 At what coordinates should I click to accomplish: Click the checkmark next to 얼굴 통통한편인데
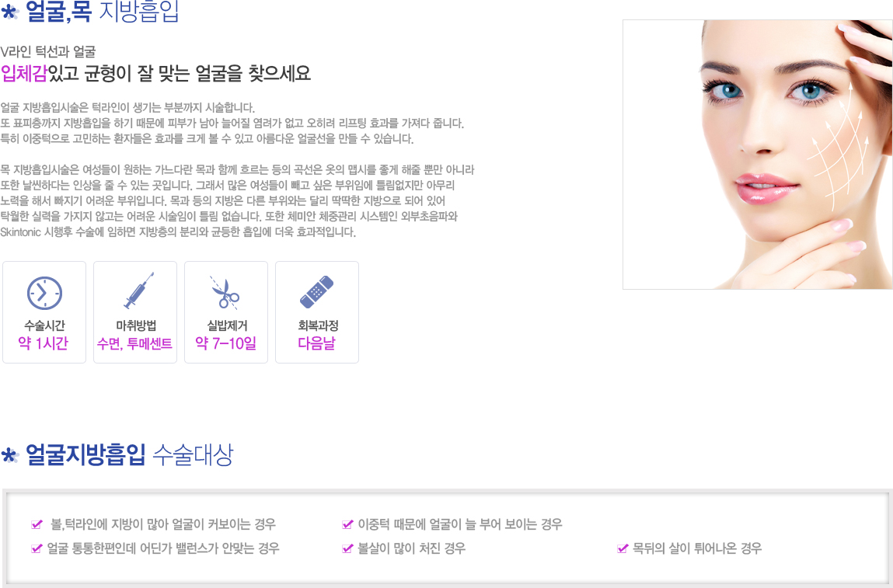37,548
